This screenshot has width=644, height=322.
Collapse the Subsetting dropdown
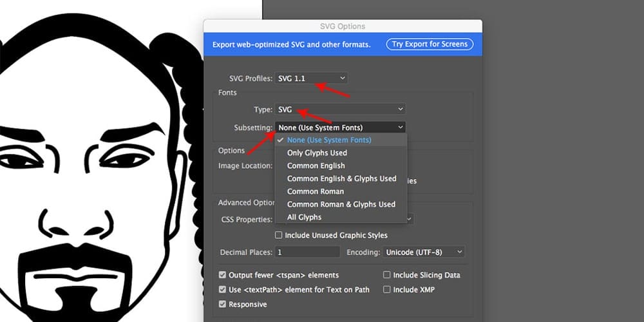tap(341, 128)
